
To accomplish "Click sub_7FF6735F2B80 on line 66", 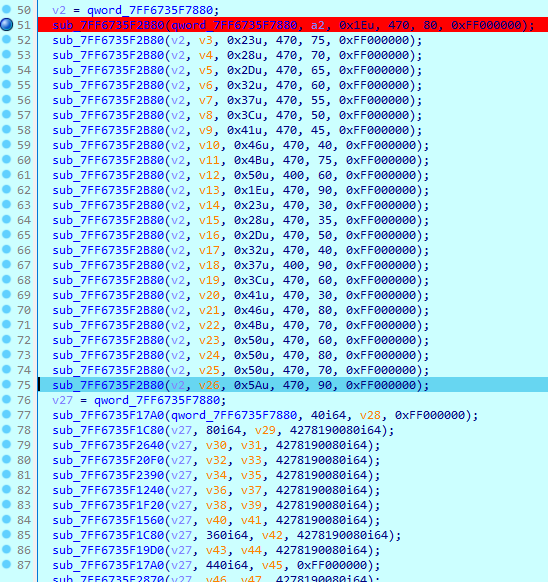I will coord(108,250).
